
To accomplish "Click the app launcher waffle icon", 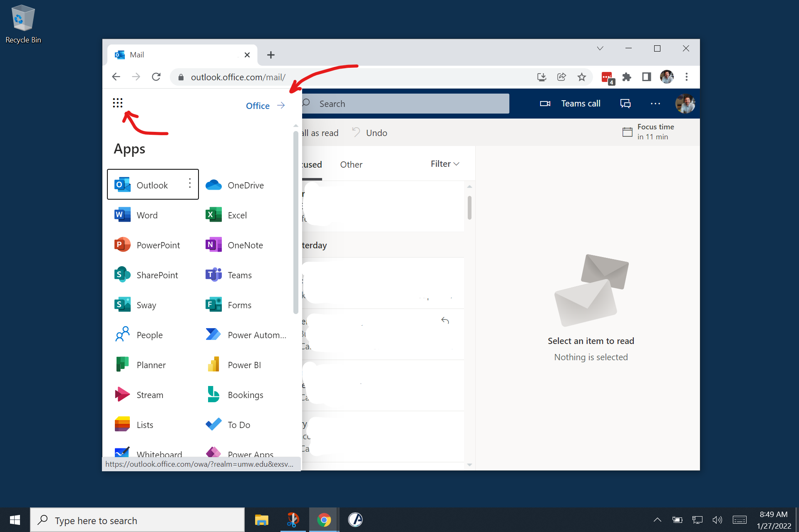I will pos(118,103).
